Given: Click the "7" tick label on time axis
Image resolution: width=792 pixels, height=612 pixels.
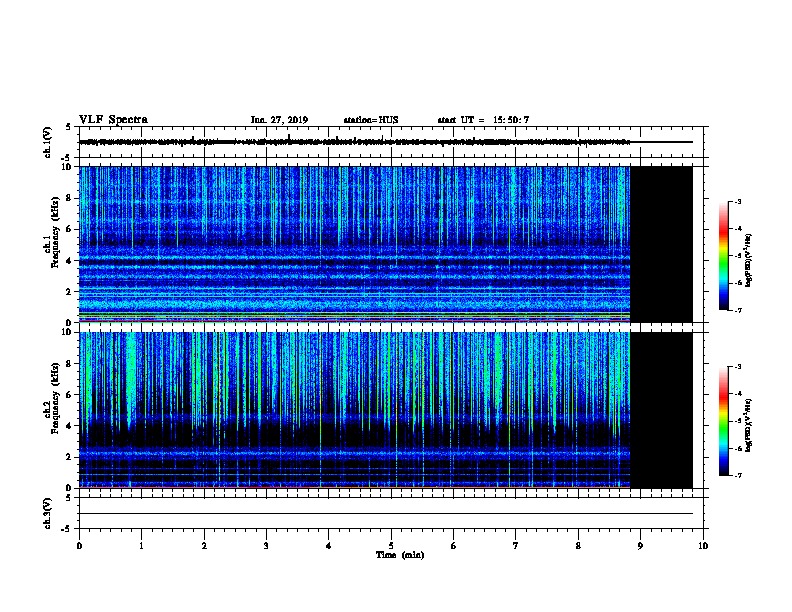Looking at the screenshot, I should (x=516, y=546).
